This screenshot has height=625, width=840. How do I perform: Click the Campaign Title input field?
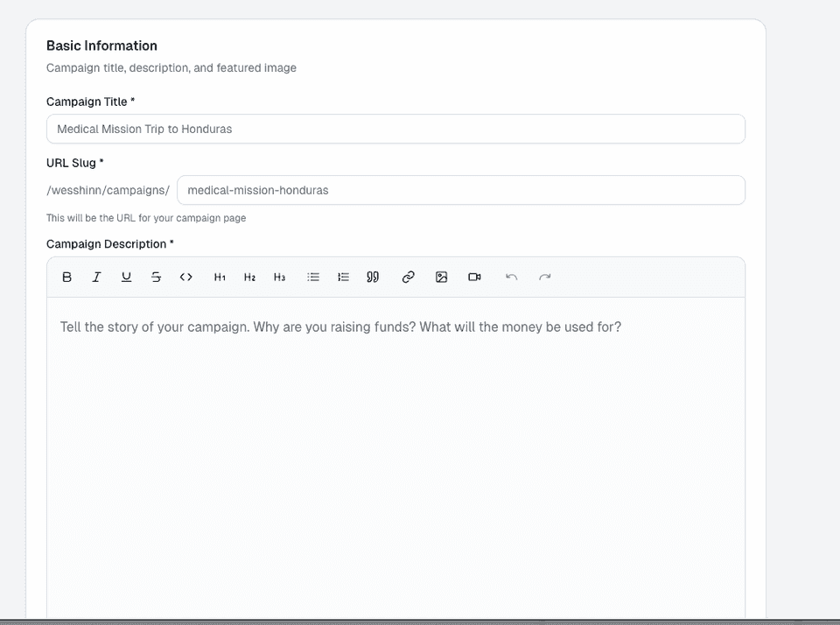point(395,129)
